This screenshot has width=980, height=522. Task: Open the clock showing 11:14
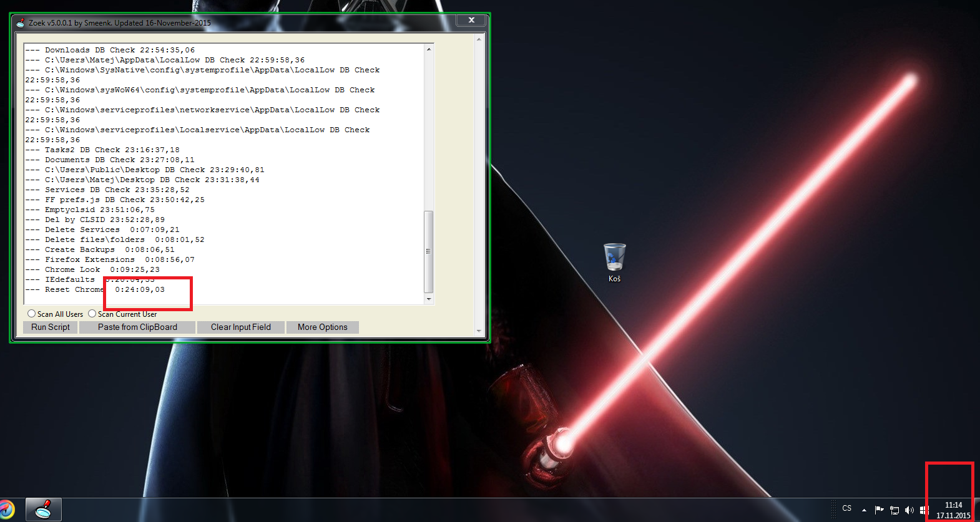click(953, 510)
